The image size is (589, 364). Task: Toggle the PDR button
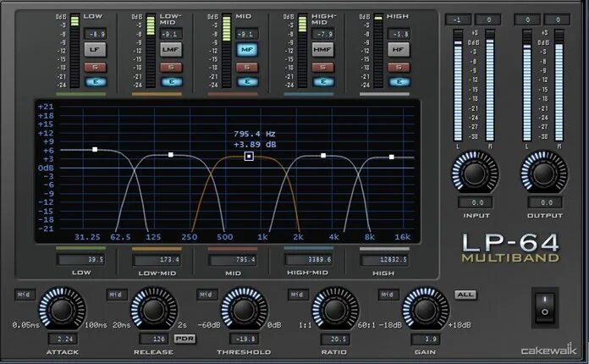pyautogui.click(x=184, y=339)
